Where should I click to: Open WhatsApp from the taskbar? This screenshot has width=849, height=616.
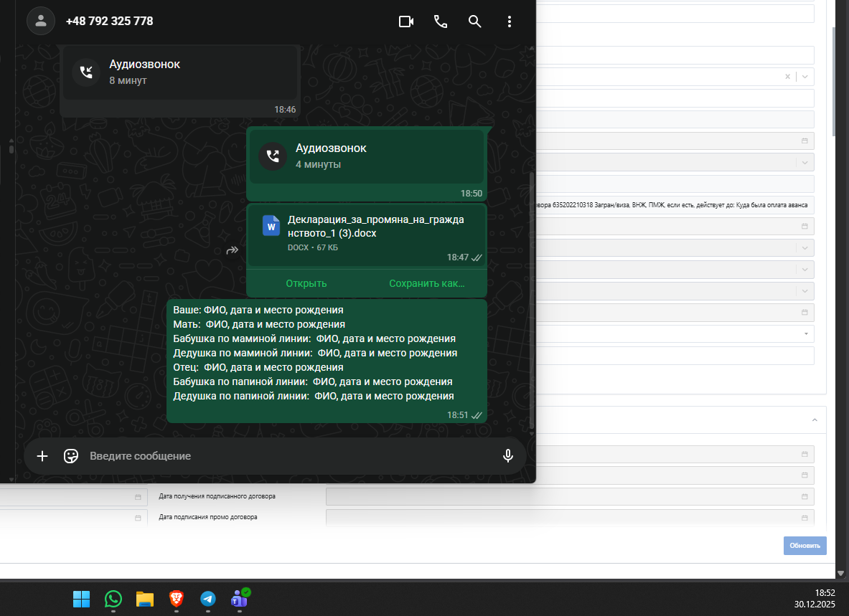tap(113, 599)
